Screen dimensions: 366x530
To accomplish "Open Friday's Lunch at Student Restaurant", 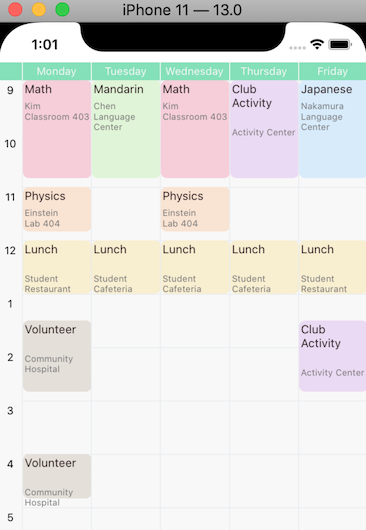I will (333, 267).
